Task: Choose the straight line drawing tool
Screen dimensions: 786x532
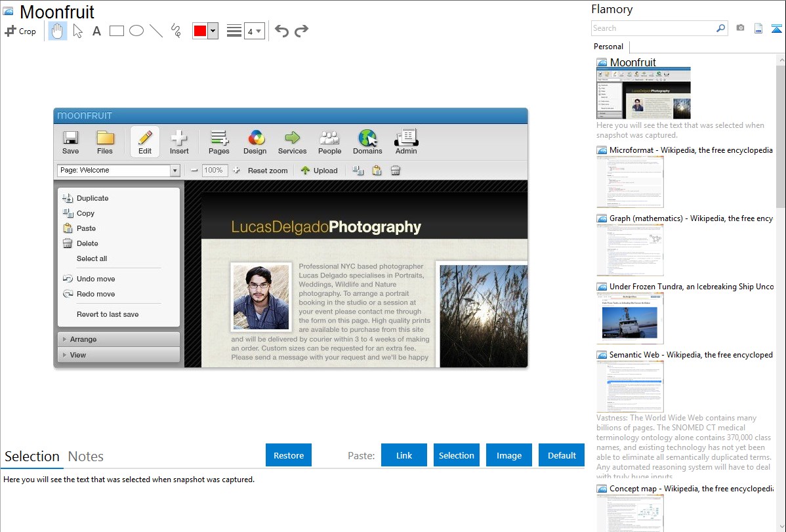Action: click(156, 31)
